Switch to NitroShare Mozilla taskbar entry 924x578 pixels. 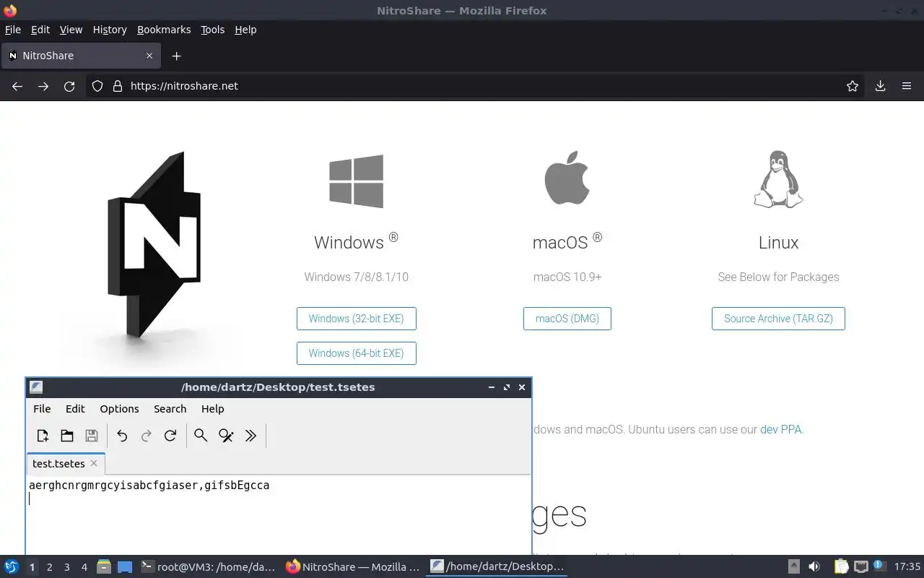click(x=353, y=567)
